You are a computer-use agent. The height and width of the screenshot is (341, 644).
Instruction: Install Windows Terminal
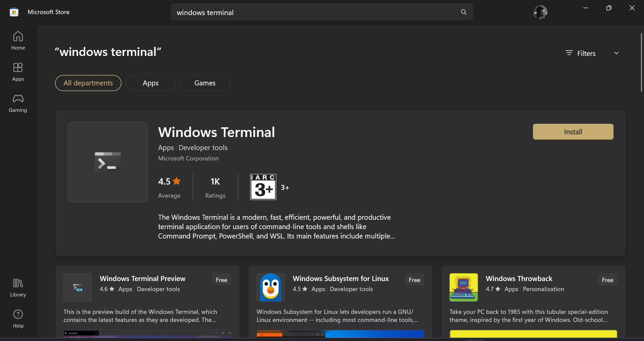tap(573, 132)
